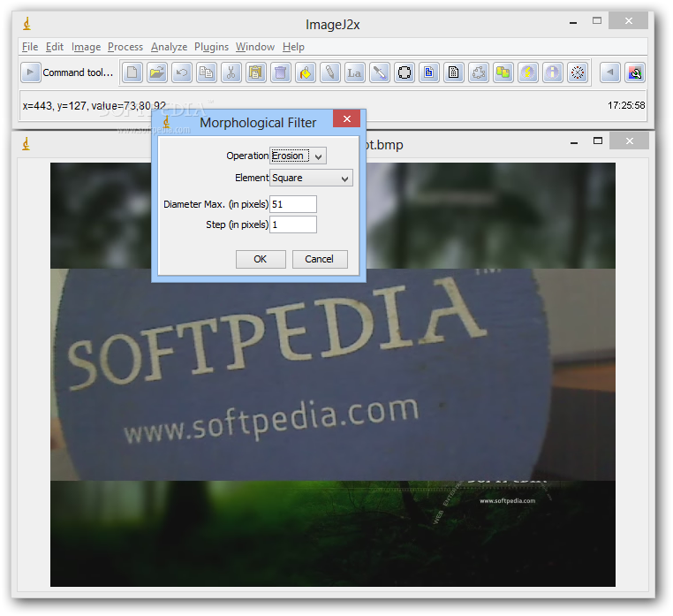Click the Undo arrow icon

coord(182,72)
